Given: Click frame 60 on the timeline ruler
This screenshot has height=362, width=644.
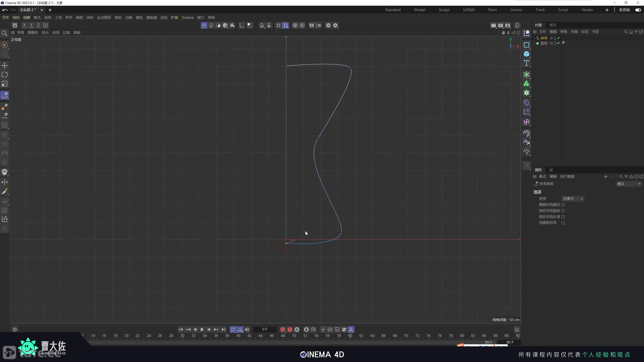Looking at the screenshot, I should 350,336.
